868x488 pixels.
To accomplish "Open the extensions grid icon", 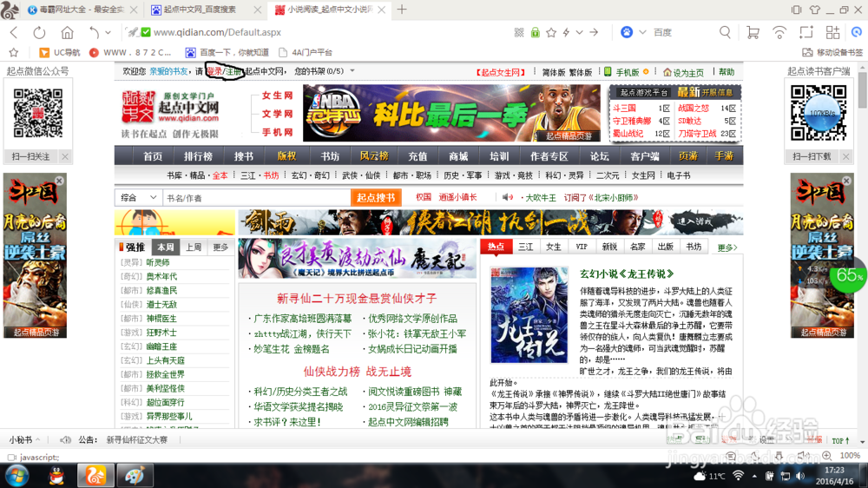I will click(x=832, y=33).
